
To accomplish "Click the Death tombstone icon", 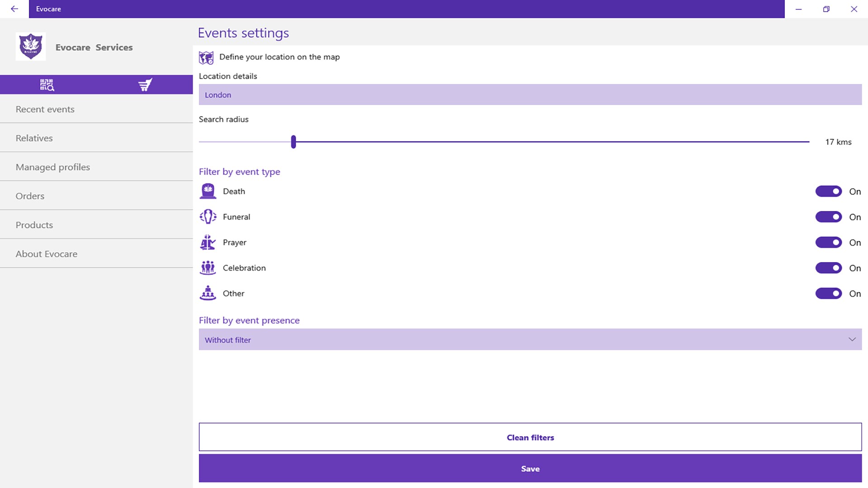I will 208,191.
